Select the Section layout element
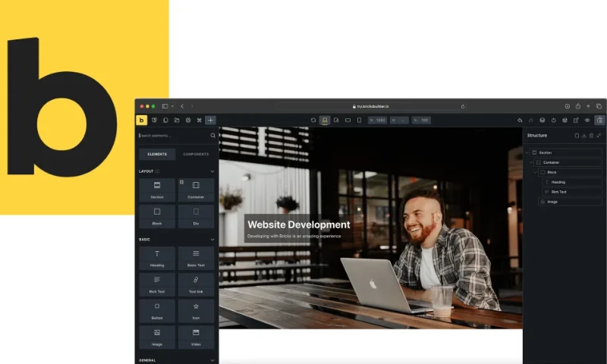The width and height of the screenshot is (607, 364). click(x=157, y=190)
